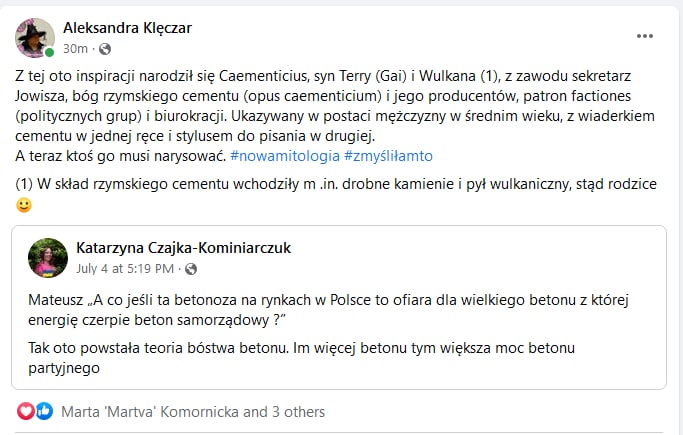Open Katarzyna Czajka-Kominiarczuk's profile name
The height and width of the screenshot is (435, 683).
coord(183,248)
